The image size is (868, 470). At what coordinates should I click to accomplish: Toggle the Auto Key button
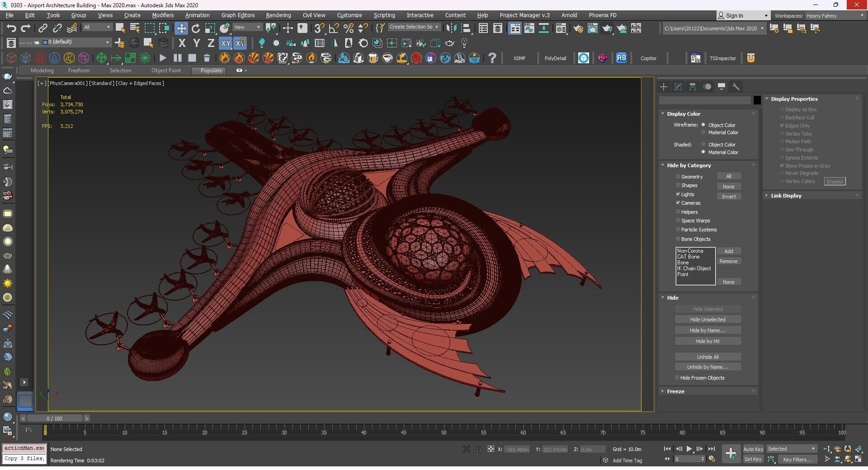[753, 449]
